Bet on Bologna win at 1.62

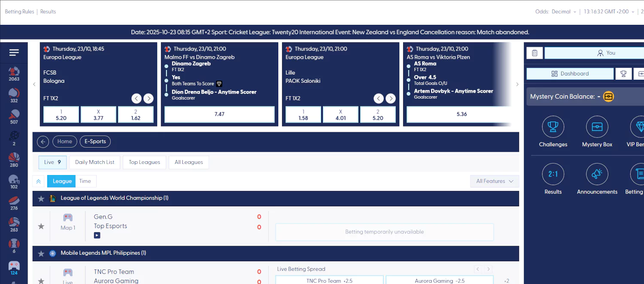136,115
